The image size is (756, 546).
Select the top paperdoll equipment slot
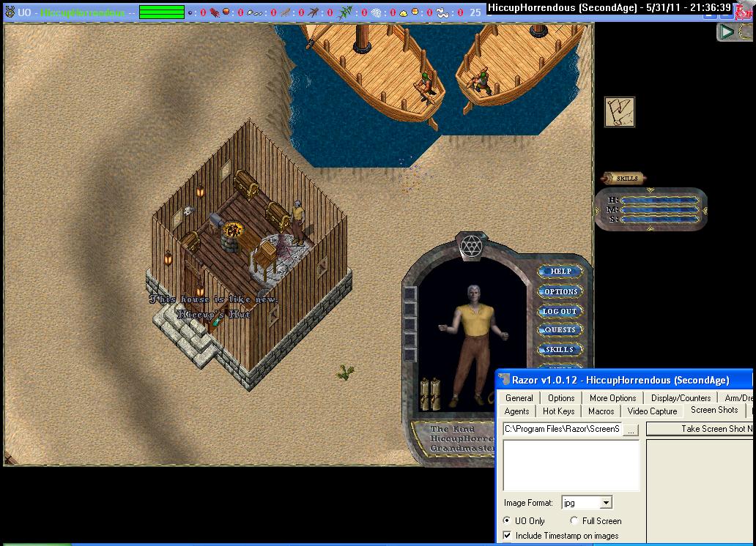(x=410, y=293)
